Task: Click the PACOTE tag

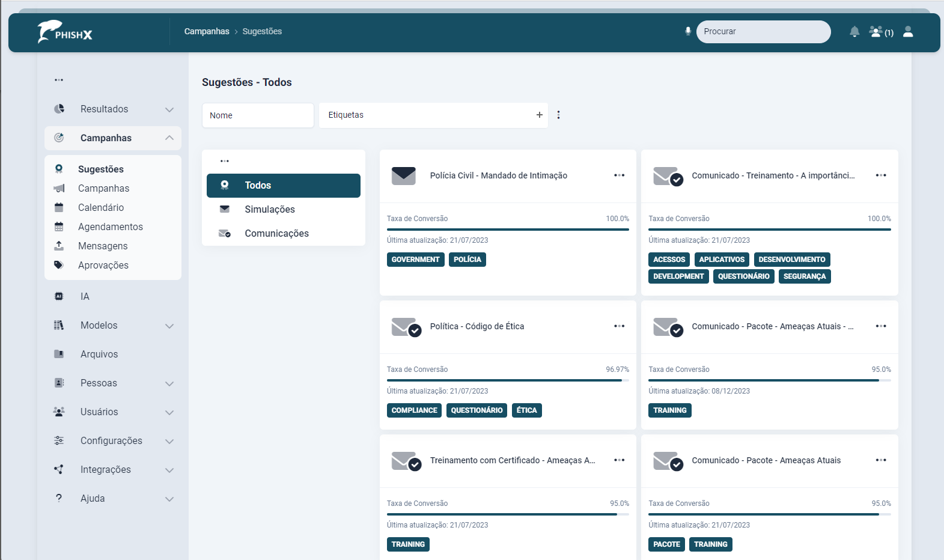Action: [667, 544]
